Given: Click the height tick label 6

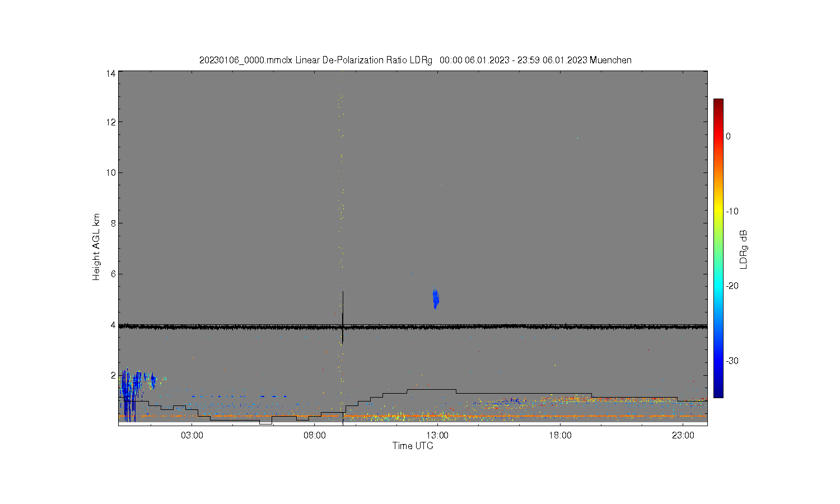Looking at the screenshot, I should click(113, 274).
